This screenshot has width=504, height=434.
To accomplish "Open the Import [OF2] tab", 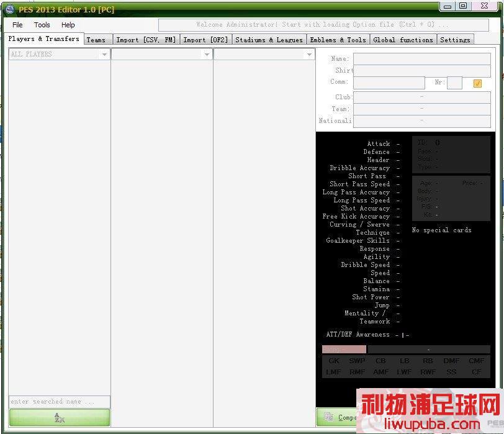I will coord(205,40).
